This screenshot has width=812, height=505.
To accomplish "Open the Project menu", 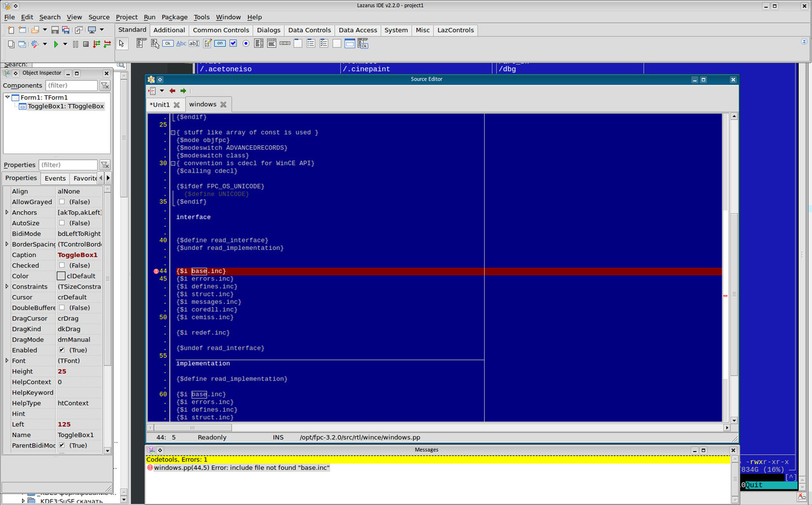I will pyautogui.click(x=127, y=17).
